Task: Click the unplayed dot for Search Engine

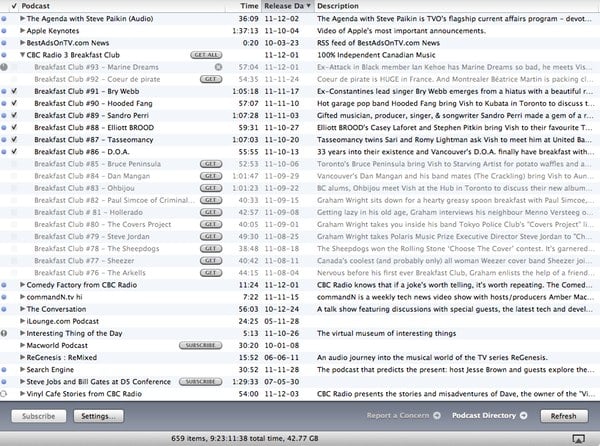Action: (4, 370)
